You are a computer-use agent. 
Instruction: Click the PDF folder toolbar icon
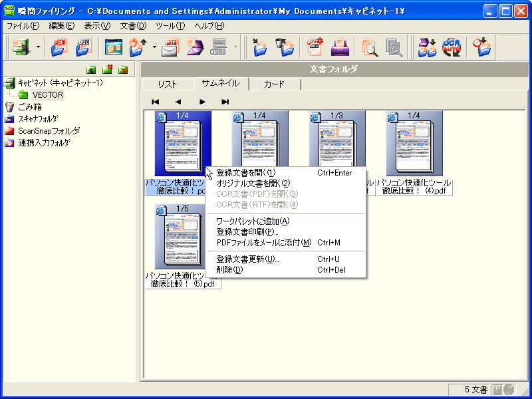click(59, 47)
